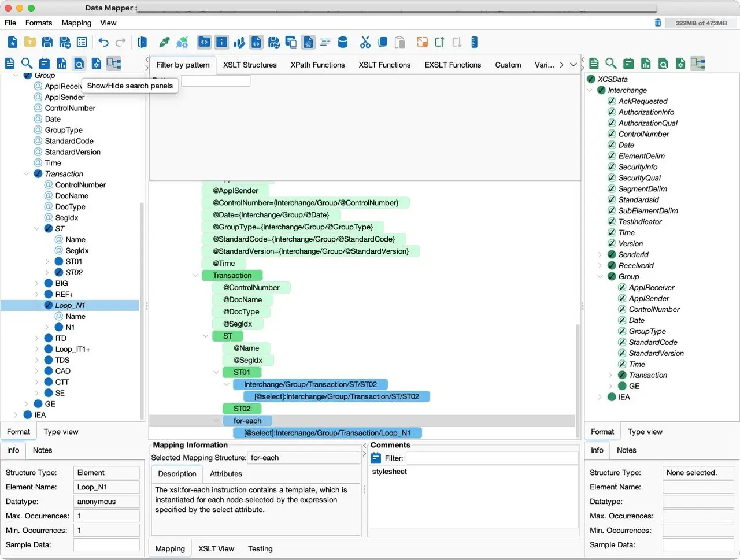Switch to the XSLT Structures tab
Screen dimensions: 740x560
pos(250,65)
